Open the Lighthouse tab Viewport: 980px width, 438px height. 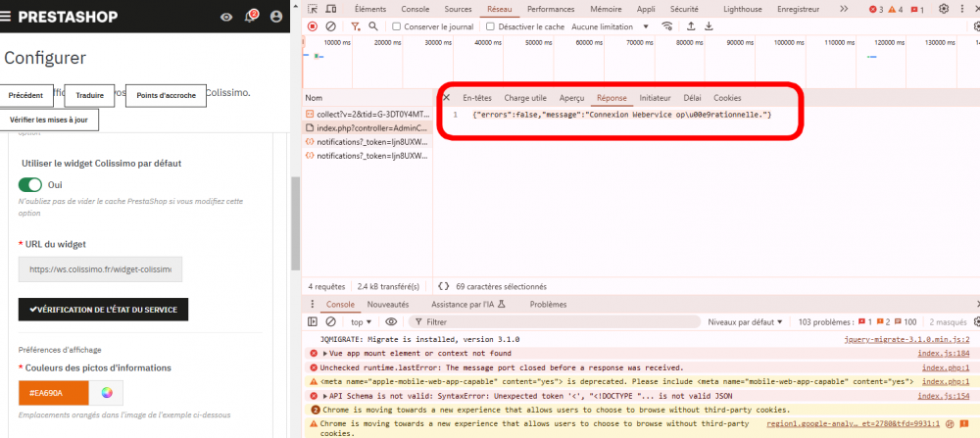pos(744,9)
